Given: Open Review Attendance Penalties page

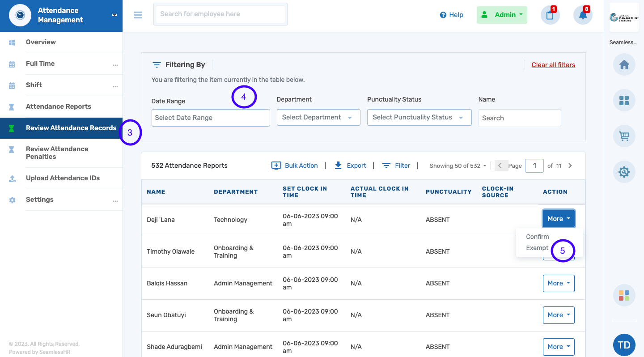Looking at the screenshot, I should pyautogui.click(x=57, y=153).
